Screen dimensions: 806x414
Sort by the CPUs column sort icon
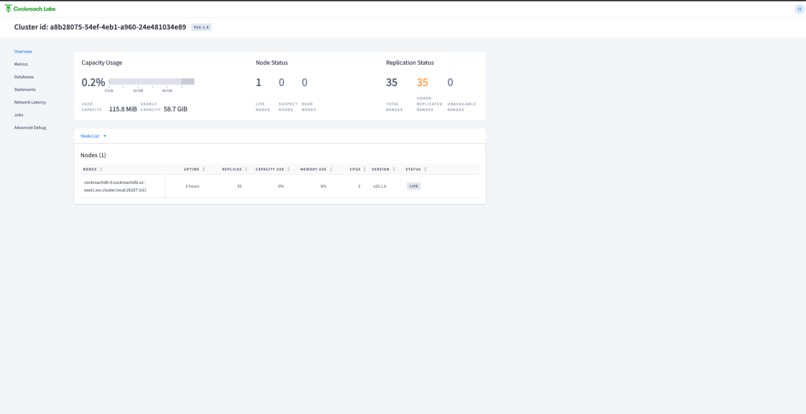point(364,169)
